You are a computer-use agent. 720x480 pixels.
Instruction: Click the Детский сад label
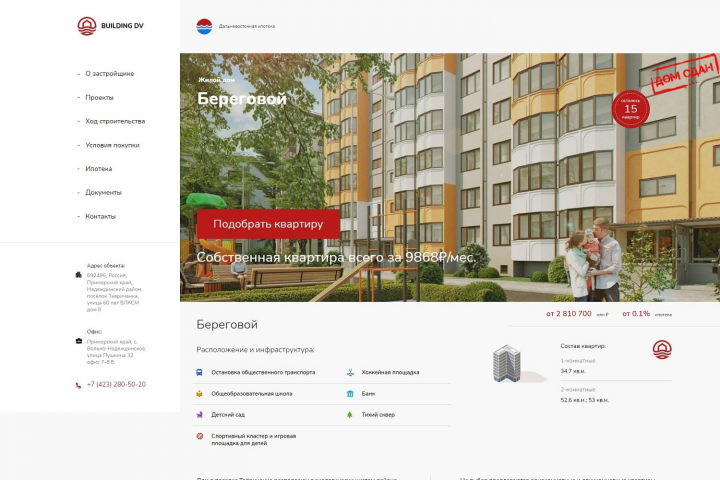tap(228, 415)
